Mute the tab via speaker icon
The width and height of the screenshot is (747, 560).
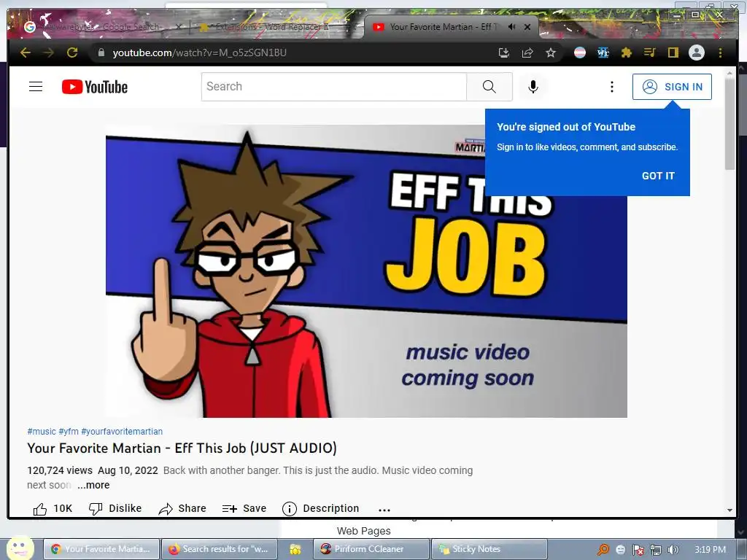click(x=511, y=27)
